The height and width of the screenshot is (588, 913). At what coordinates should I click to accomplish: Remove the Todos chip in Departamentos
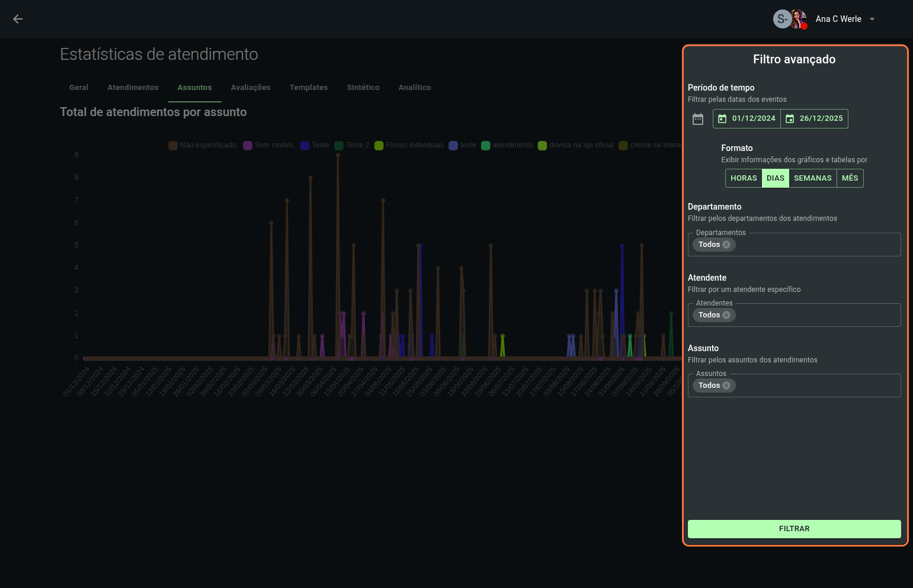click(x=726, y=245)
